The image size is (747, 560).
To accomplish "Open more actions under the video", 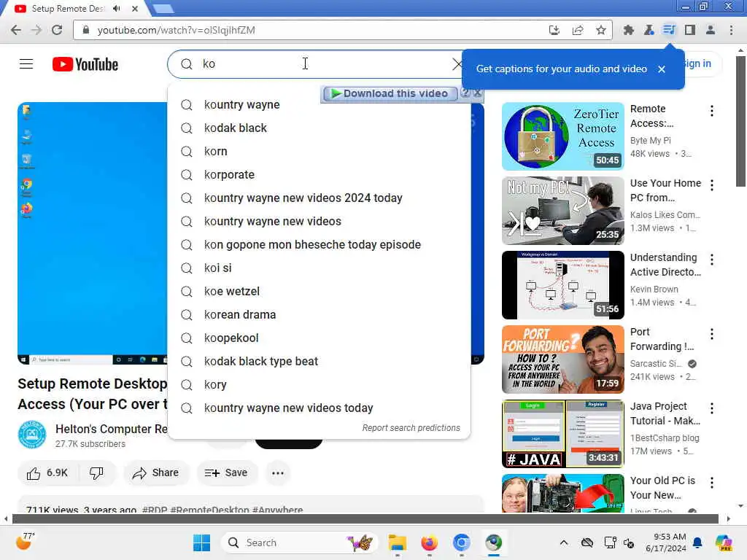I will click(x=278, y=472).
